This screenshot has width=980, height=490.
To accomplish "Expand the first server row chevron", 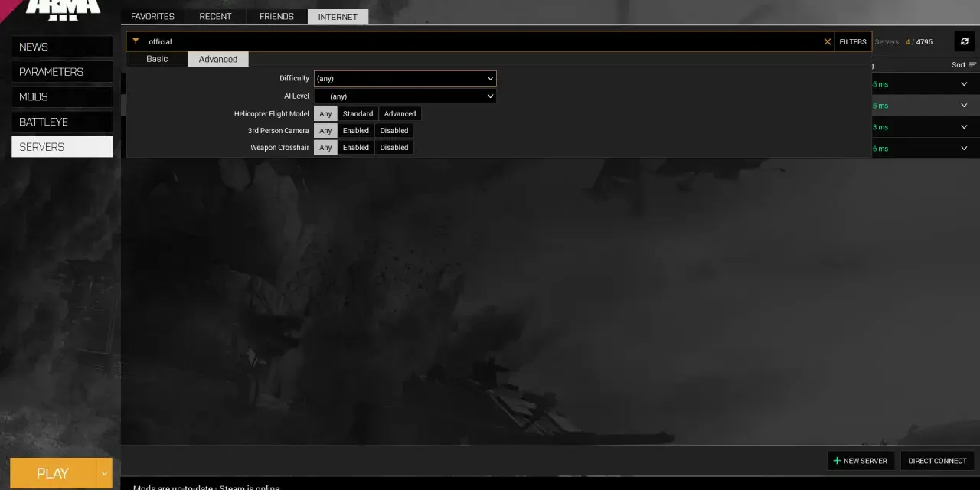I will tap(964, 84).
